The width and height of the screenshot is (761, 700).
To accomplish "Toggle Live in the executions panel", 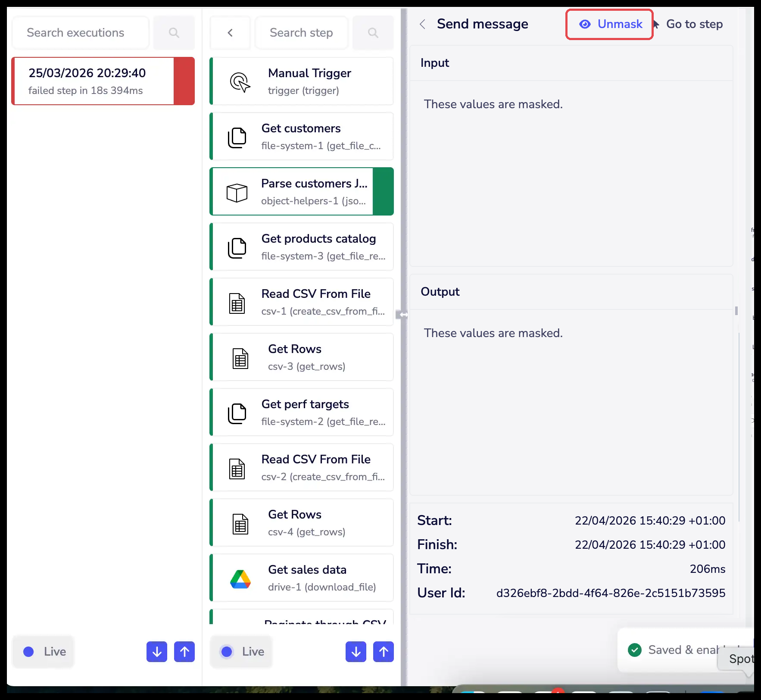I will (44, 652).
